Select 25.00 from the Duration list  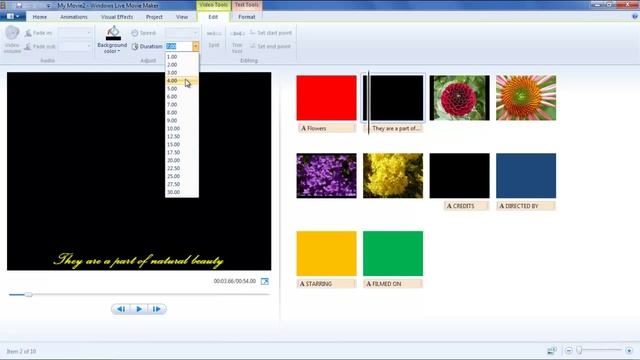[182, 176]
